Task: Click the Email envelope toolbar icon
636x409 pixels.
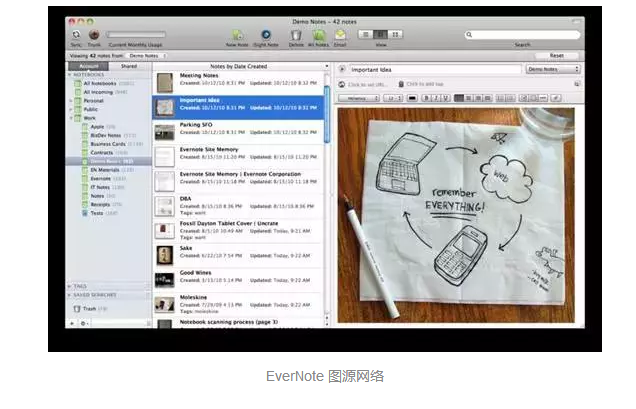Action: [x=340, y=35]
